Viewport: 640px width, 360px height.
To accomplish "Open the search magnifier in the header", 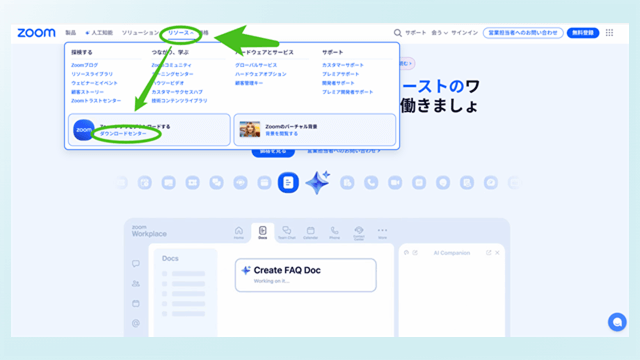I will click(398, 33).
